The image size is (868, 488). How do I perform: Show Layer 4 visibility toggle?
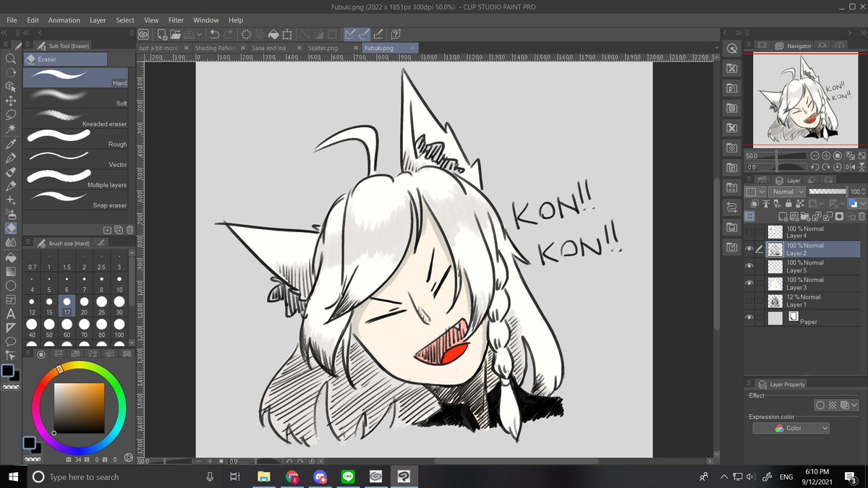coord(749,232)
